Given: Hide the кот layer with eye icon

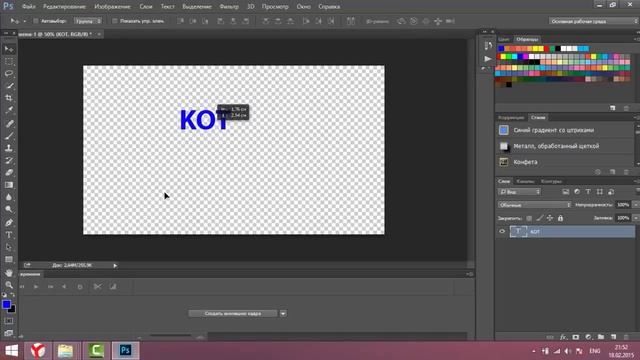Looking at the screenshot, I should point(502,231).
